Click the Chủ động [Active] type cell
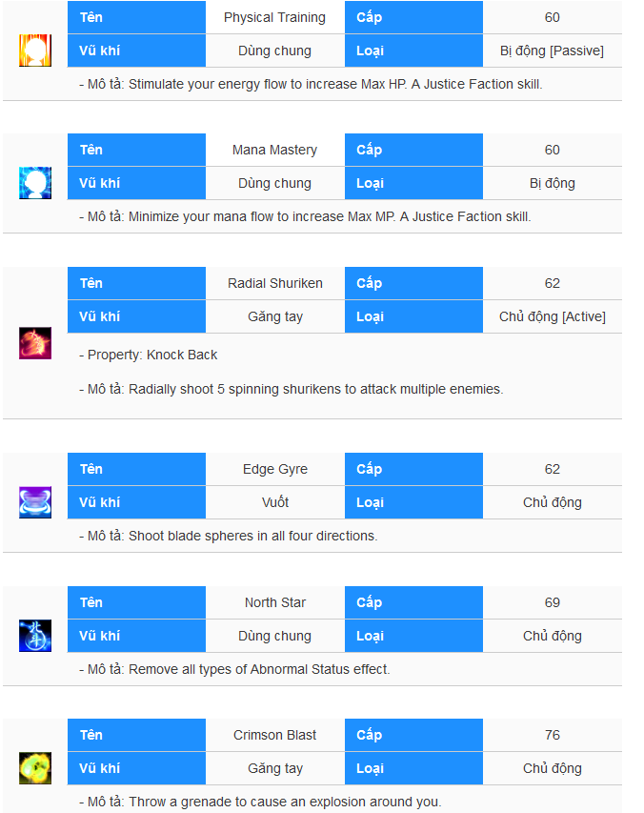 [553, 316]
